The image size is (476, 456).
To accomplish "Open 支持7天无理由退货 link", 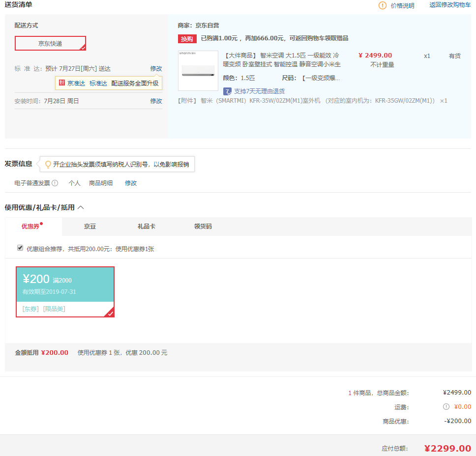I will click(x=259, y=91).
